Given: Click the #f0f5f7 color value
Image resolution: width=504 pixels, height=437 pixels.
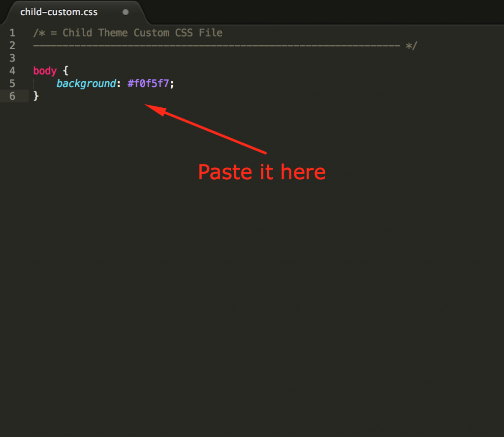Looking at the screenshot, I should [148, 84].
